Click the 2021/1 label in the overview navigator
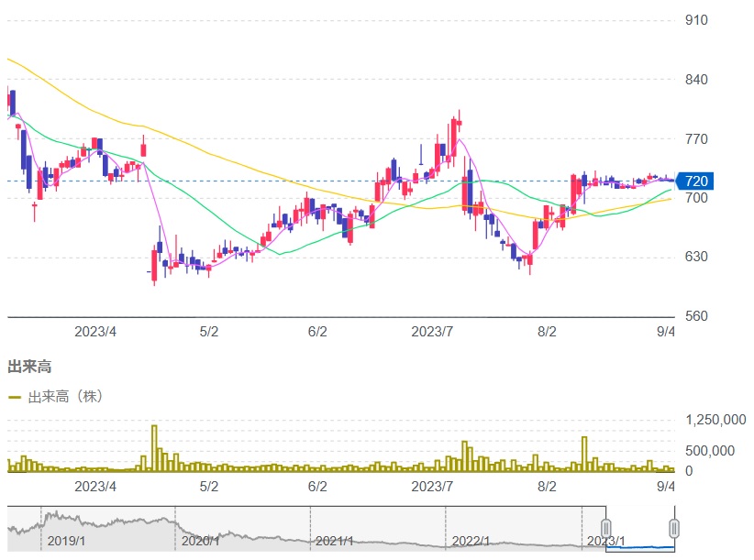Image resolution: width=754 pixels, height=560 pixels. click(335, 541)
